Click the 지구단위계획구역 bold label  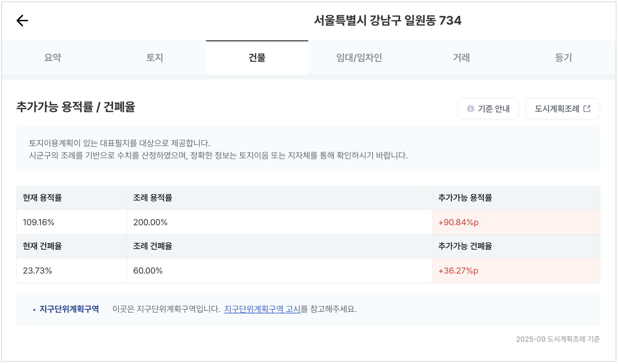tap(69, 309)
